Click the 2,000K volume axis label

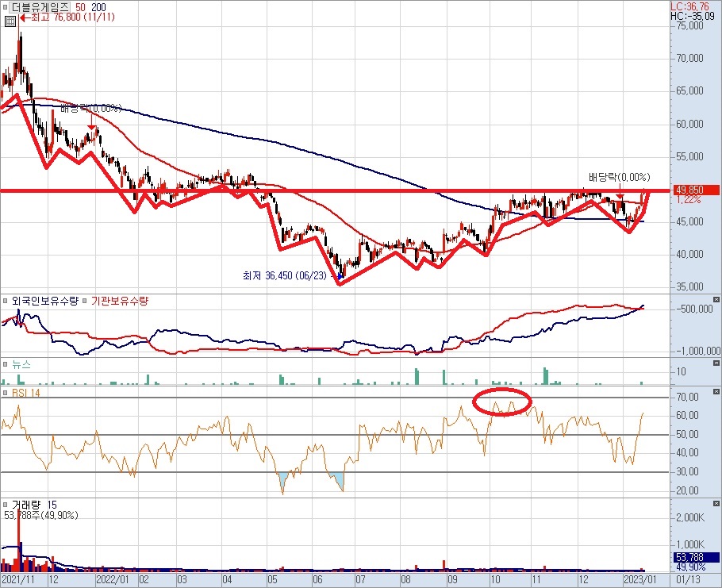(x=690, y=517)
